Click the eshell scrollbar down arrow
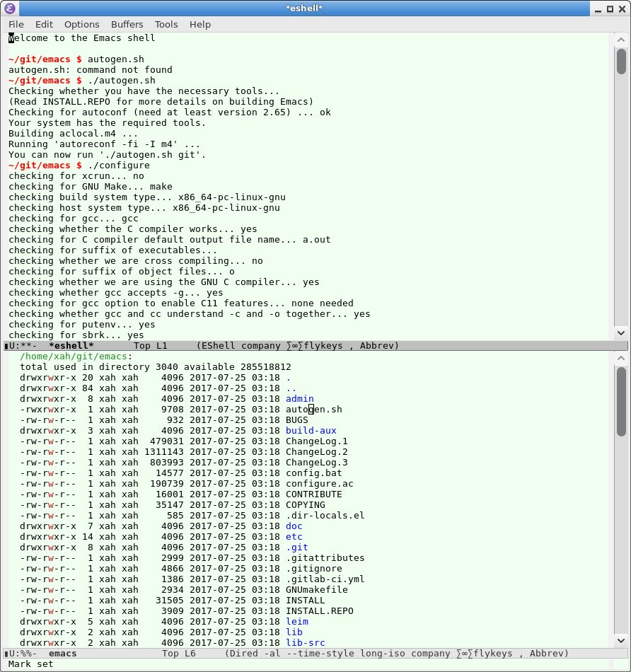The width and height of the screenshot is (631, 672). [x=620, y=333]
